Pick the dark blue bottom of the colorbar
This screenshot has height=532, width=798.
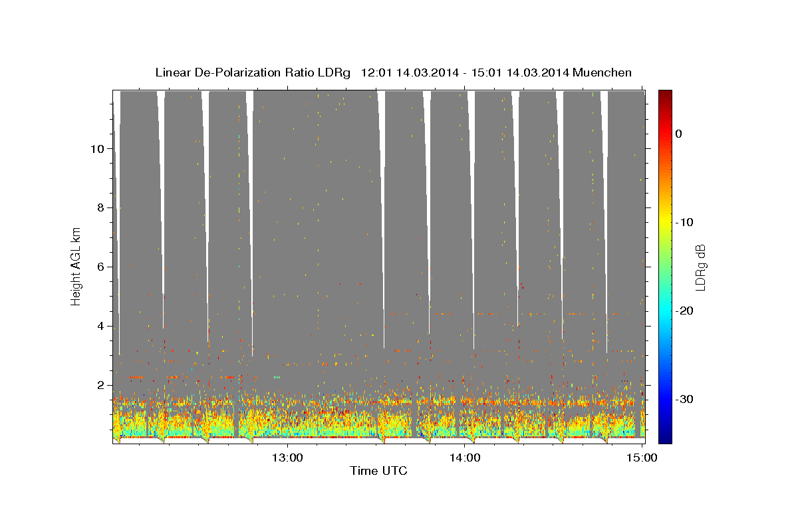click(664, 439)
